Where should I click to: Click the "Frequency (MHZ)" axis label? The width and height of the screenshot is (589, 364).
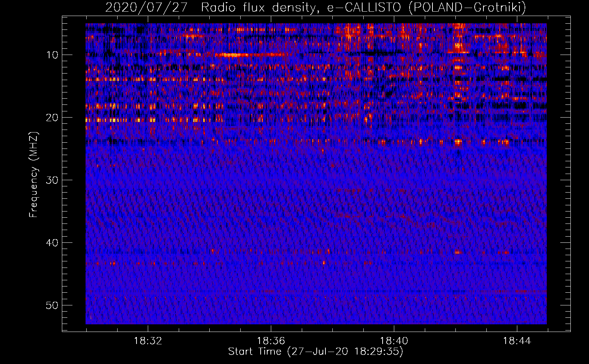coord(33,175)
